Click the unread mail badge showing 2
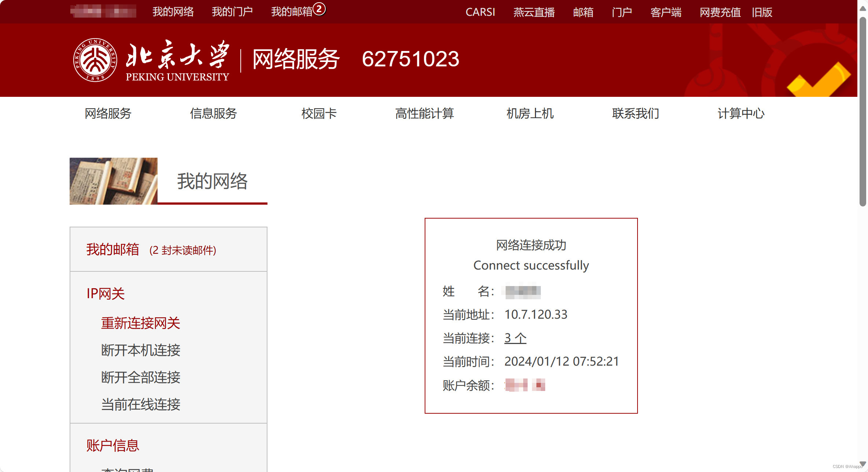The height and width of the screenshot is (472, 868). tap(319, 9)
